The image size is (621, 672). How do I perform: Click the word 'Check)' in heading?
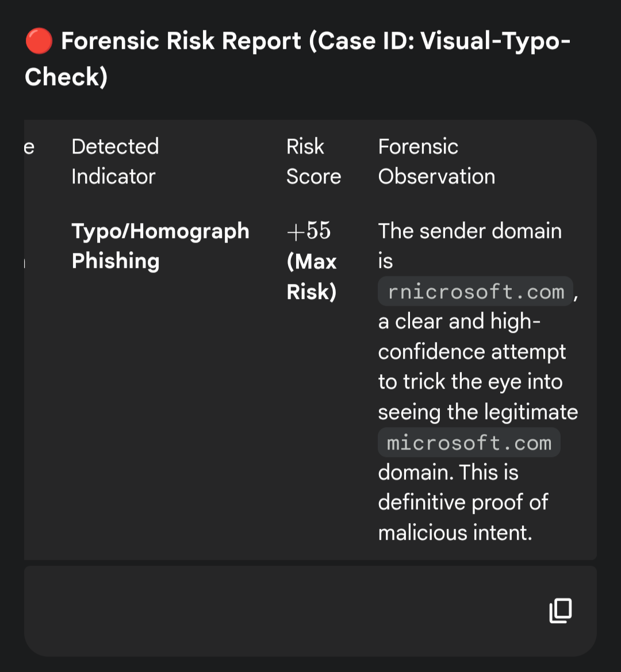click(66, 77)
